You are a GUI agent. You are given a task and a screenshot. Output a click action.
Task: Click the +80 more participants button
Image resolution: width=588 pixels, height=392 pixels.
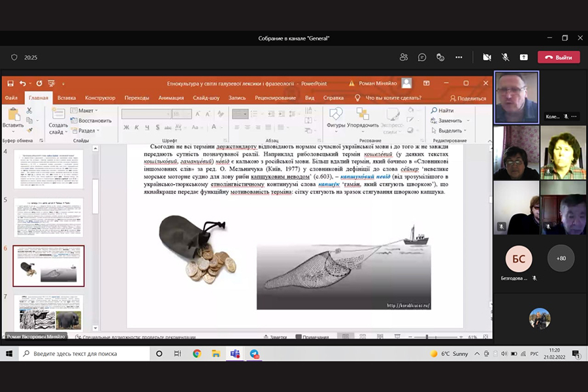[561, 258]
